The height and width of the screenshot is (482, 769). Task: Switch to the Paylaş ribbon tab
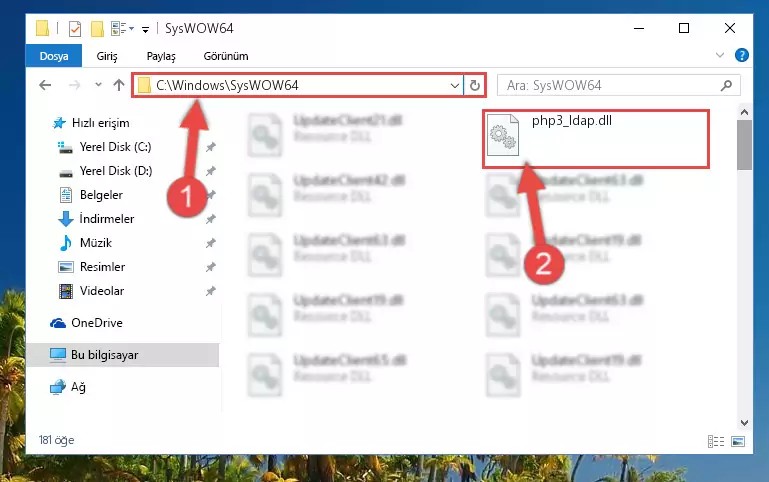point(161,56)
